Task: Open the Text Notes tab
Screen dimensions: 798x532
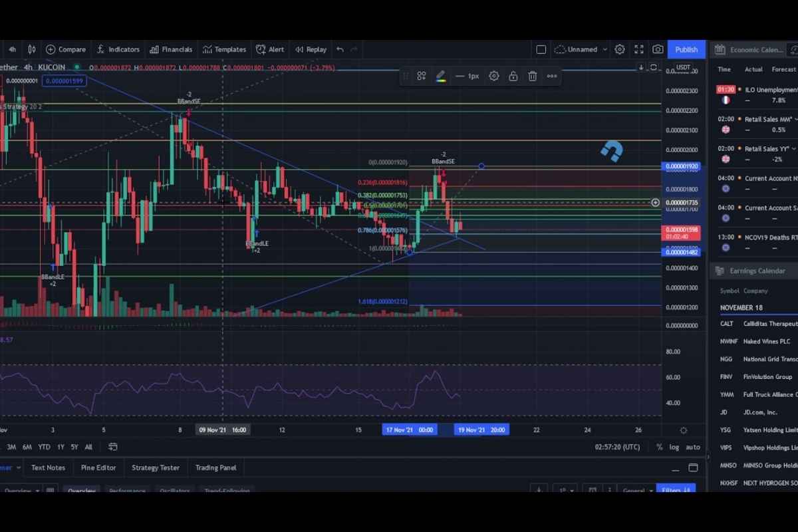Action: point(49,467)
